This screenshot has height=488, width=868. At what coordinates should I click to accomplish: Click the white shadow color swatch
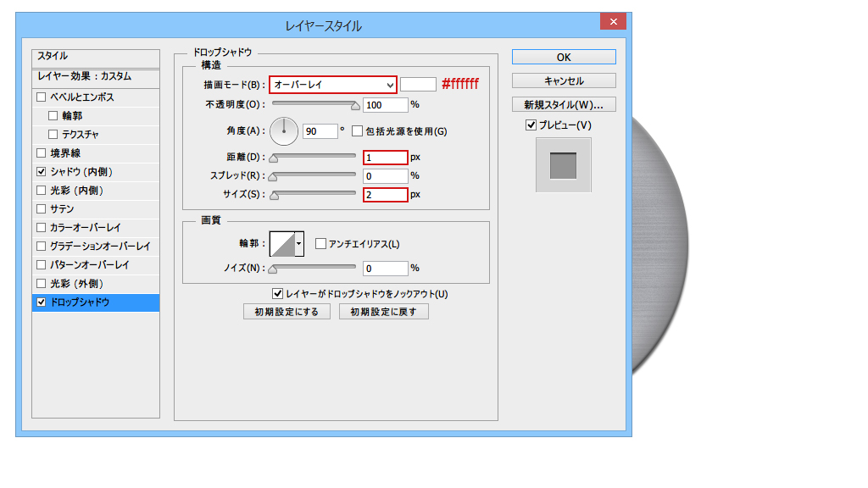click(x=418, y=84)
